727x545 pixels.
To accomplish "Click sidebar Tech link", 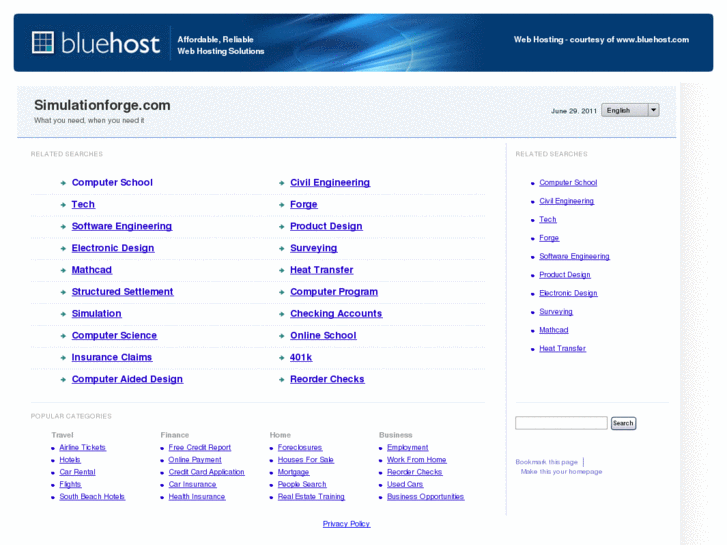I will click(548, 219).
